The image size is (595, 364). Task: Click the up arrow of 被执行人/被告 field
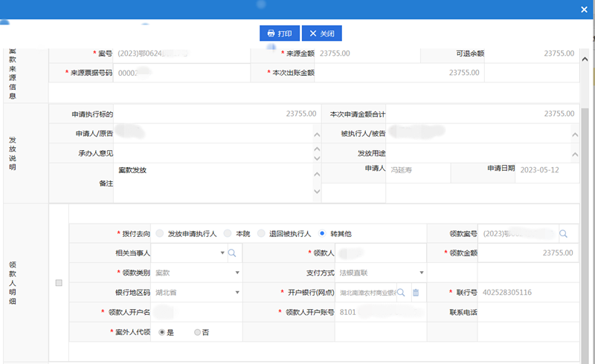click(x=575, y=134)
